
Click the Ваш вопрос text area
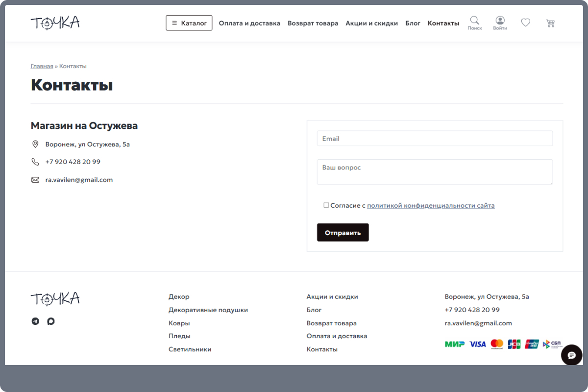(435, 172)
